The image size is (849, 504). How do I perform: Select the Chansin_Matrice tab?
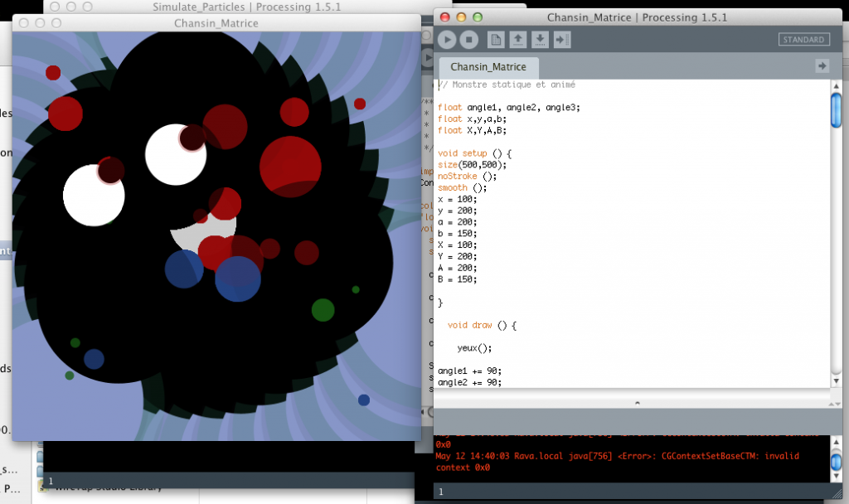click(x=488, y=67)
